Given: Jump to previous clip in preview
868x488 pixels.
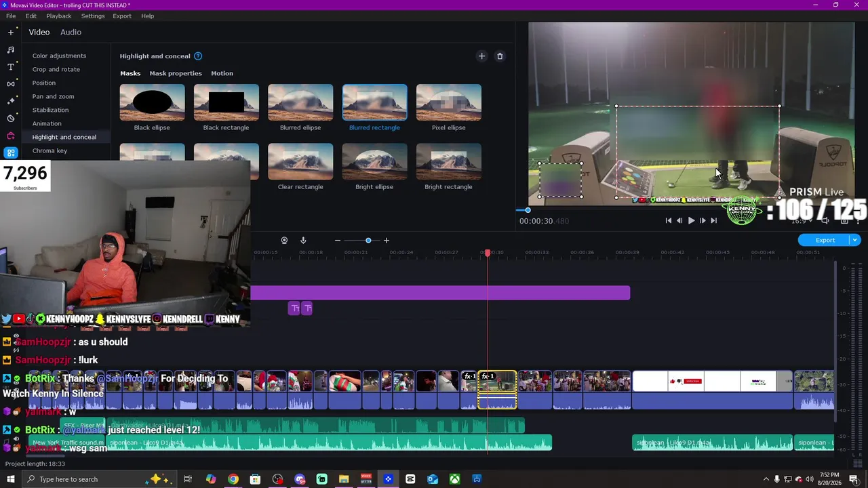Looking at the screenshot, I should 669,220.
